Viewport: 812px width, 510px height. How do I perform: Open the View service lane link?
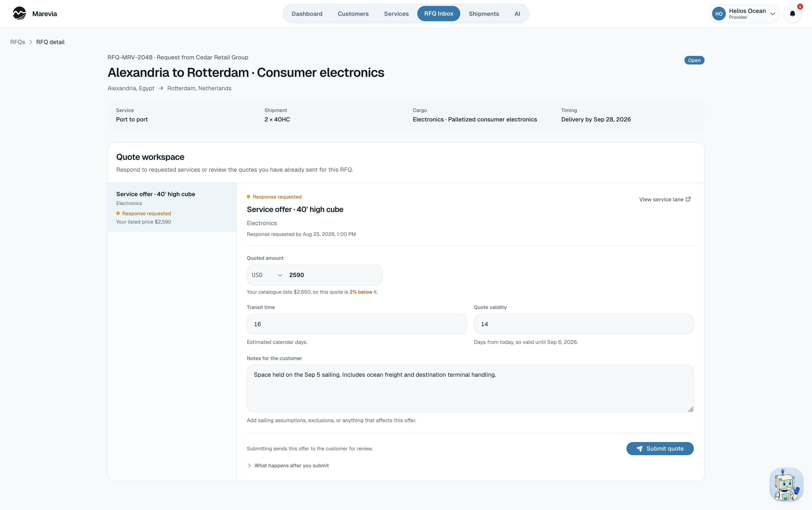click(x=665, y=199)
